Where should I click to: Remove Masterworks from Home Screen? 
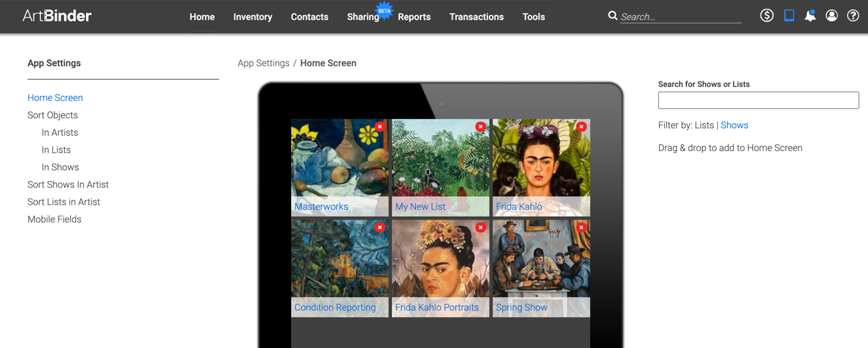(380, 126)
